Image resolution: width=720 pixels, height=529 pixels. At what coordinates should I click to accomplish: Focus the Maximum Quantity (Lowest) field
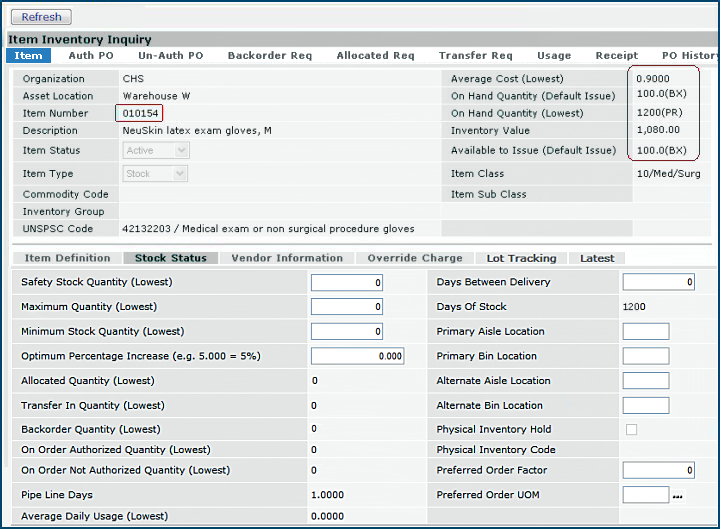tap(346, 307)
